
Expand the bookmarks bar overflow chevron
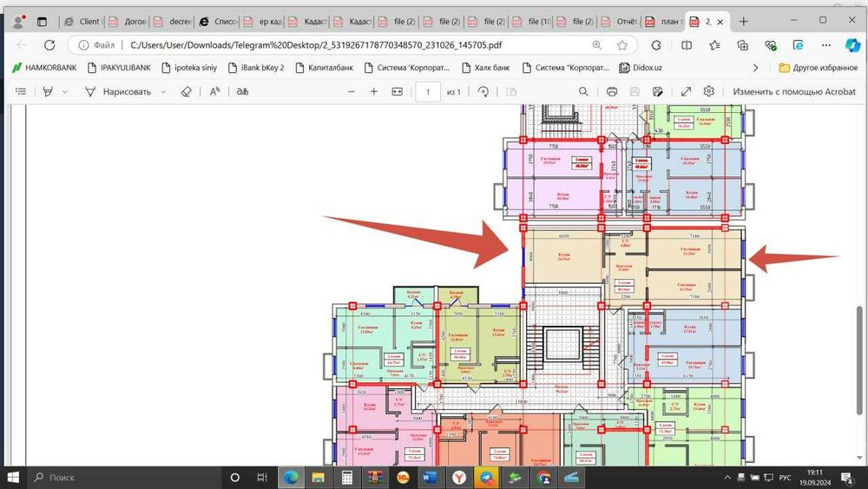[x=755, y=67]
